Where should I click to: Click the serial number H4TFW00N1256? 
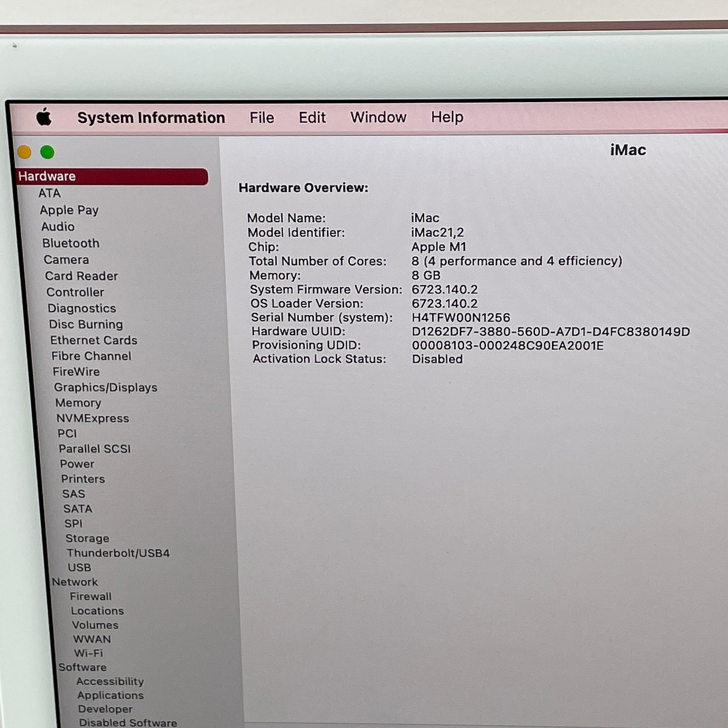[x=460, y=317]
